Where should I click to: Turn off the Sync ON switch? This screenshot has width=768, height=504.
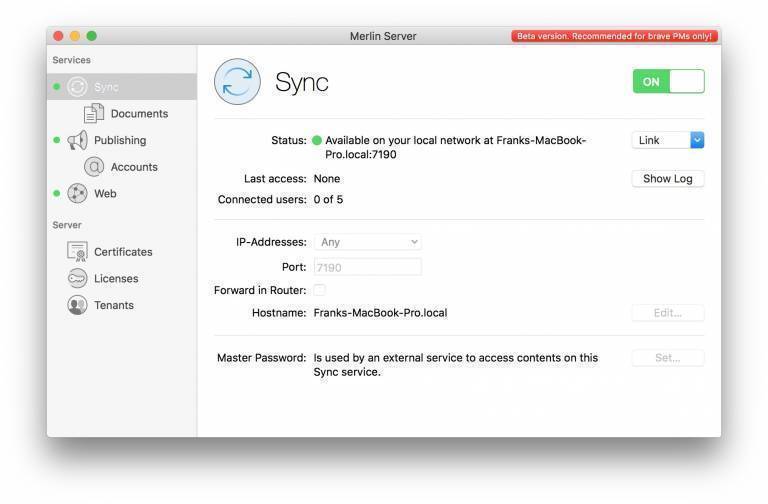click(x=668, y=81)
